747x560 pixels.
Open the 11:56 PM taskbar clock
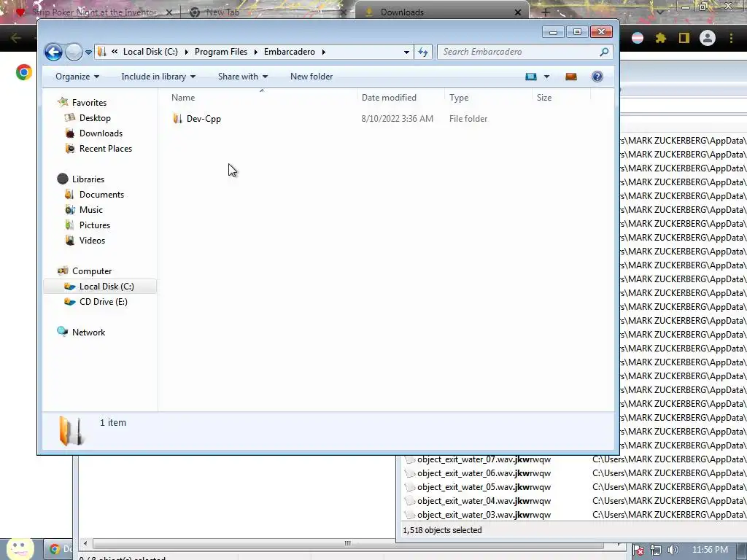(710, 550)
